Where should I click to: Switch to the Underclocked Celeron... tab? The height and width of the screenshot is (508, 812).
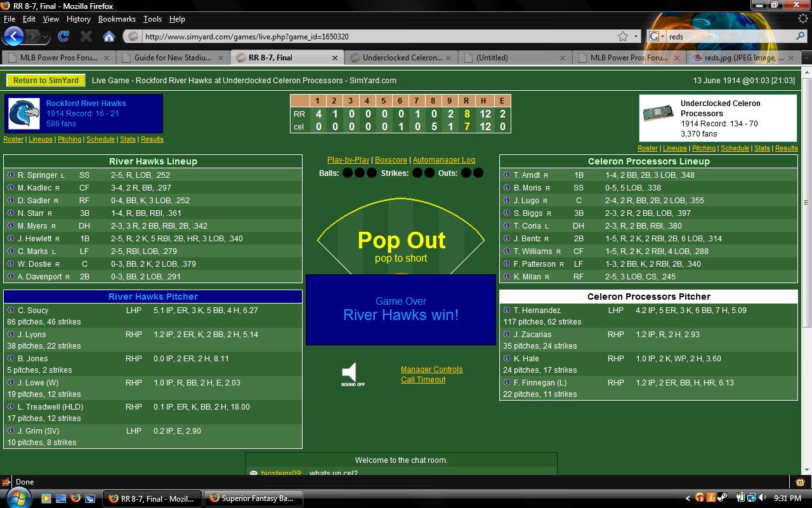tap(402, 57)
